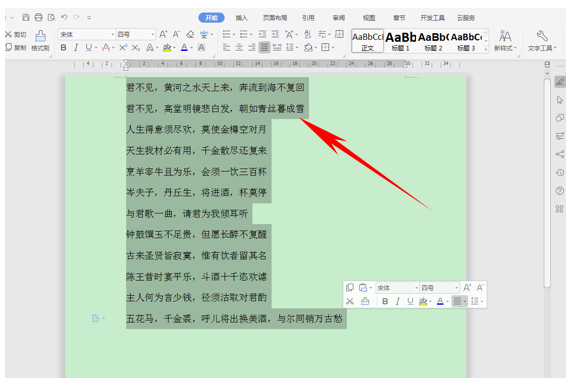
Task: Open the phonetic guide (拼音) tool
Action: (204, 35)
